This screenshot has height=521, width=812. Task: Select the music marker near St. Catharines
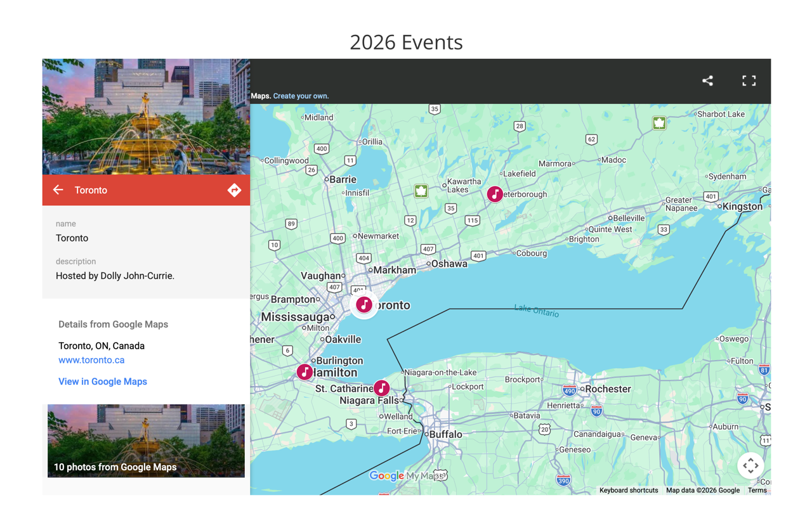click(x=381, y=387)
